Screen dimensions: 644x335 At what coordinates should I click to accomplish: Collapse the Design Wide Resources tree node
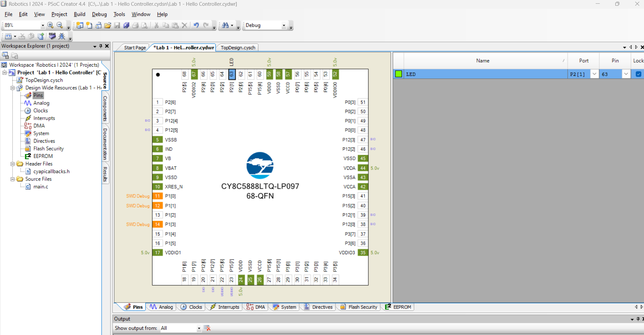click(x=12, y=88)
